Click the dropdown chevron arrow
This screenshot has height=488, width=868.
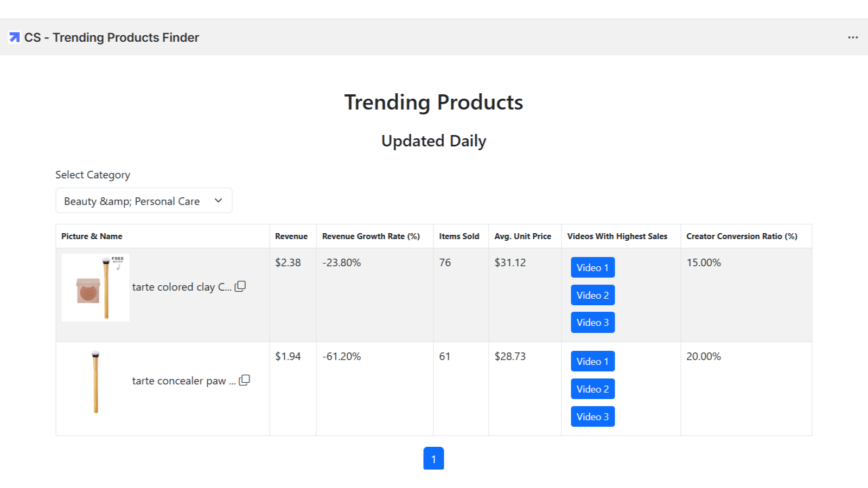click(218, 201)
